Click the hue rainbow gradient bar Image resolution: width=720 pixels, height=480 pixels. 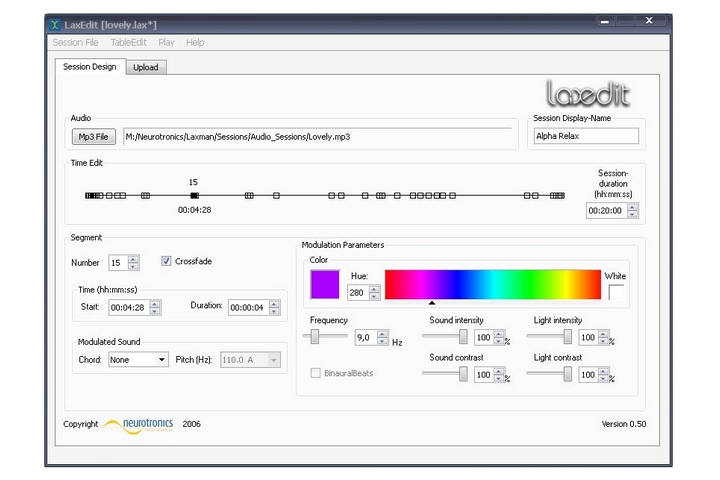coord(491,285)
